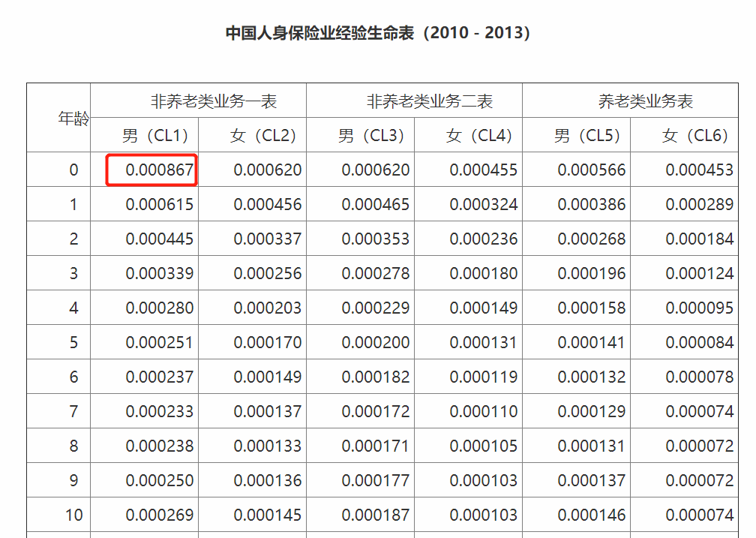Viewport: 756px width, 538px height.
Task: Click the highlighted cell 0.000867
Action: click(159, 170)
